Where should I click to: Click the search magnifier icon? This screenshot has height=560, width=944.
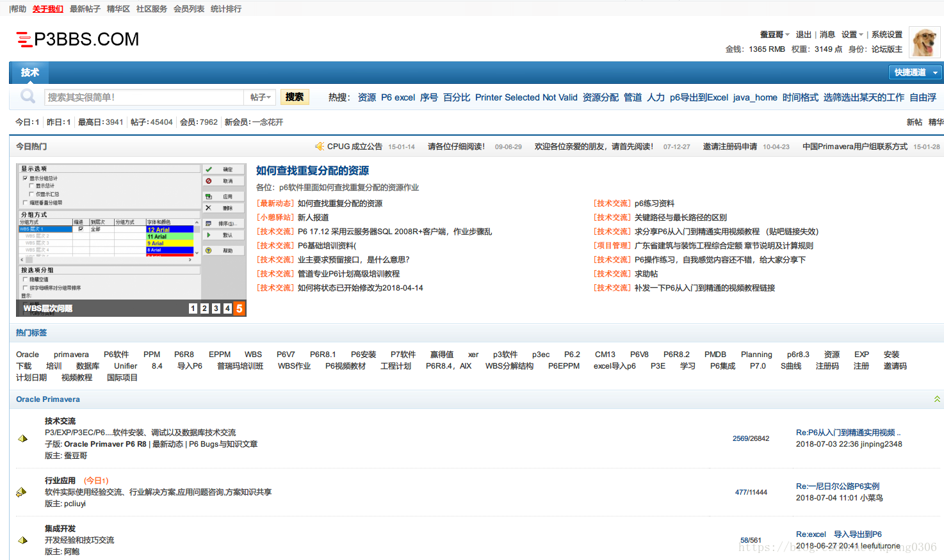tap(28, 97)
